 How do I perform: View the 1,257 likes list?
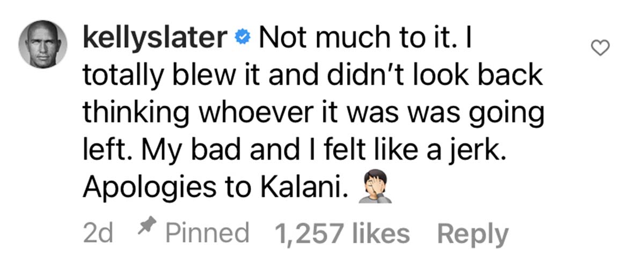(x=342, y=233)
